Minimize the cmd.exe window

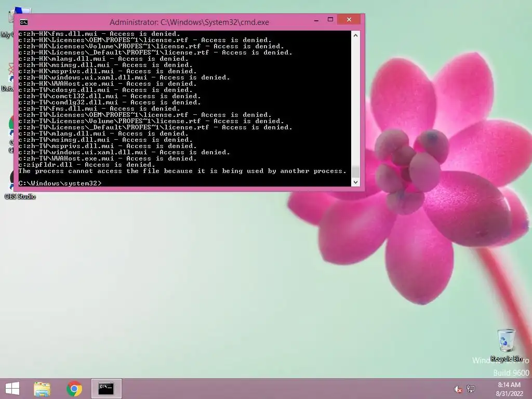pos(316,20)
